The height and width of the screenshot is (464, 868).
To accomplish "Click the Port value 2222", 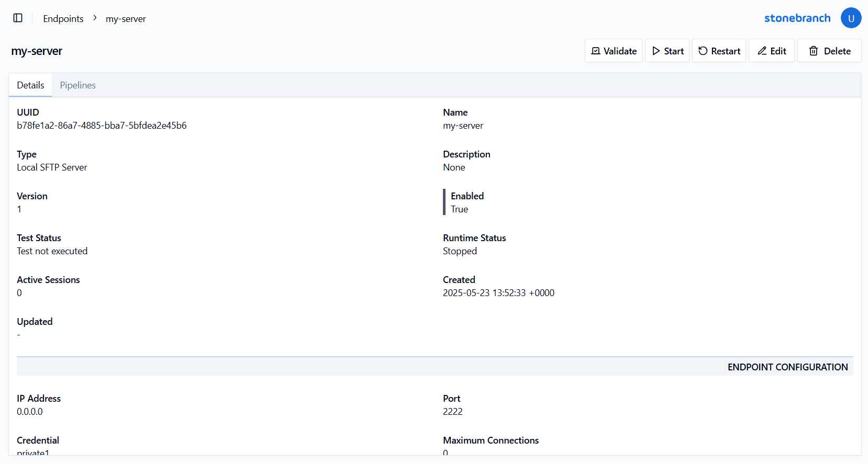I will click(452, 412).
